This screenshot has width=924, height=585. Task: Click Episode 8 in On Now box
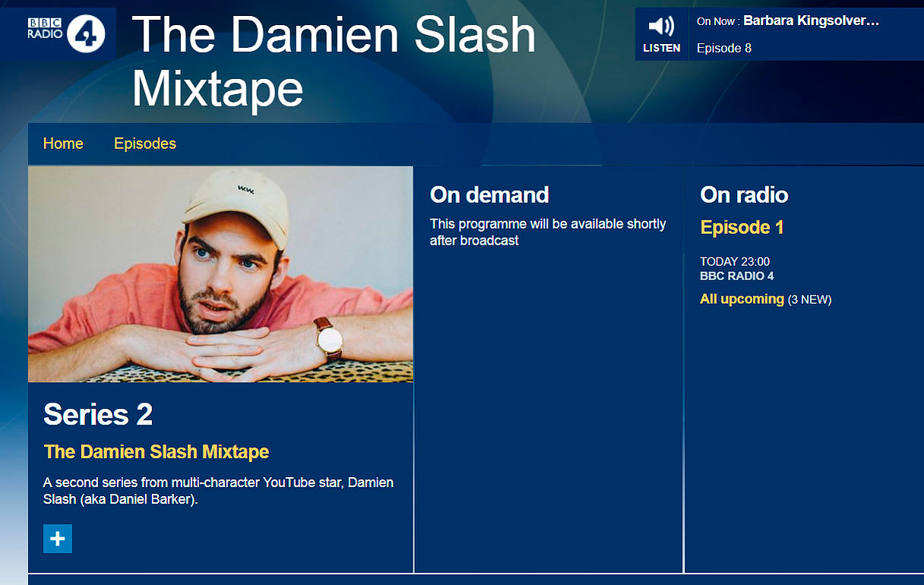pyautogui.click(x=724, y=48)
